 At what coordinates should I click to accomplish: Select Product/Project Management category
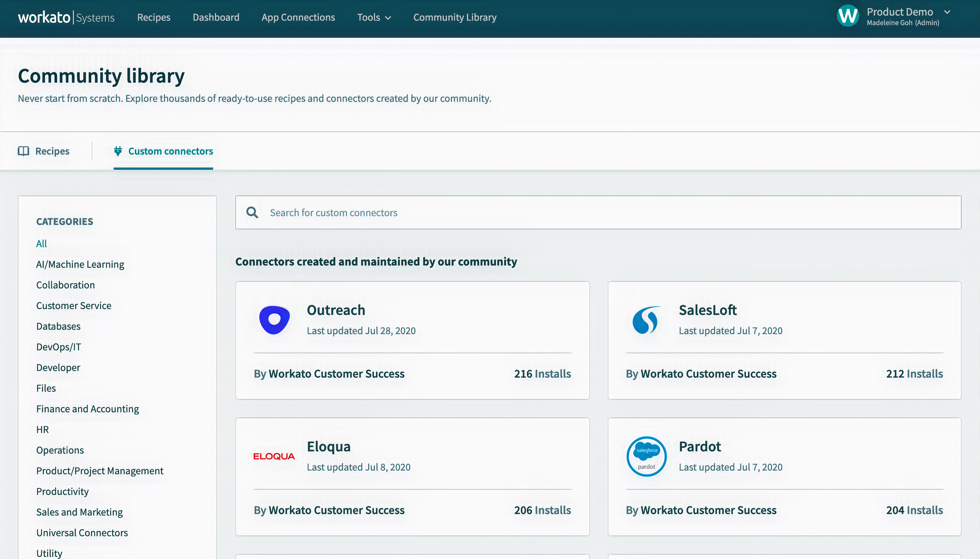pos(100,471)
